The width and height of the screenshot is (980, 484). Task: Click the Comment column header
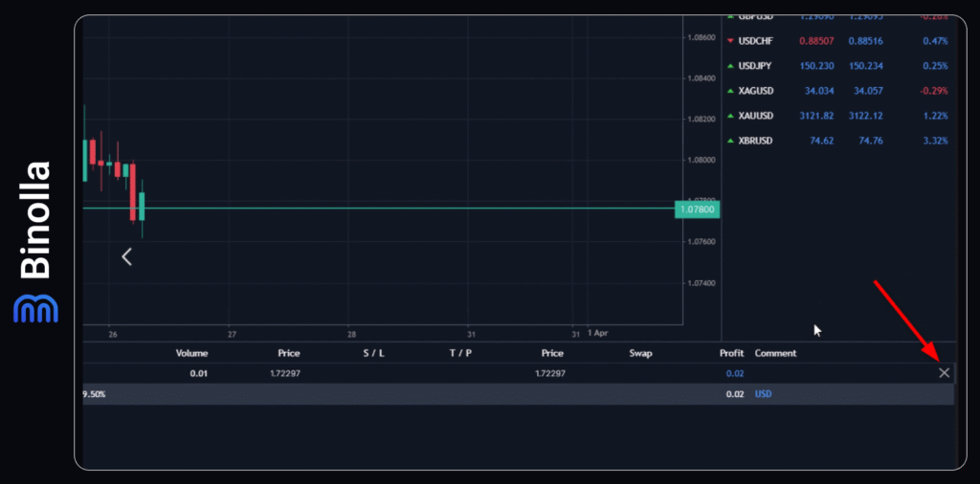775,353
